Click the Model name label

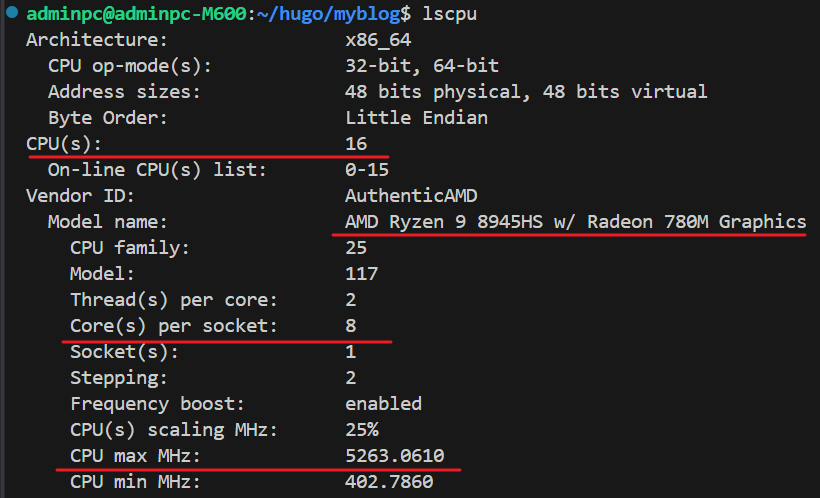click(108, 222)
